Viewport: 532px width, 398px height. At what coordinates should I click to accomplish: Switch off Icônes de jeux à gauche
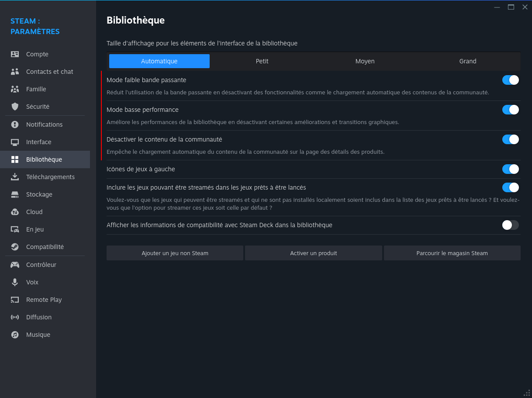click(510, 169)
